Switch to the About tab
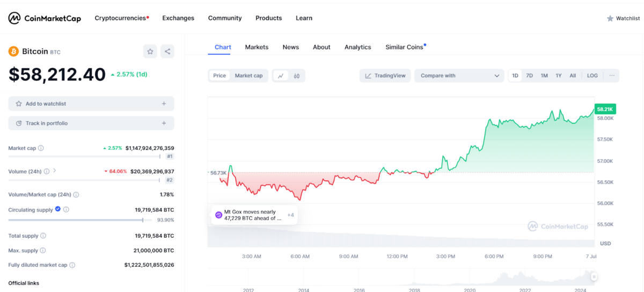This screenshot has width=644, height=292. click(x=321, y=47)
